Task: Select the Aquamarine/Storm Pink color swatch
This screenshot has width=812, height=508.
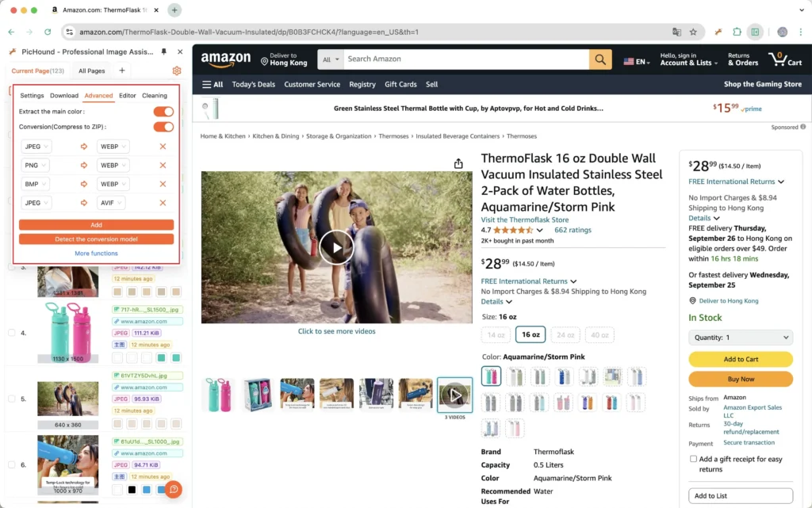Action: coord(491,376)
